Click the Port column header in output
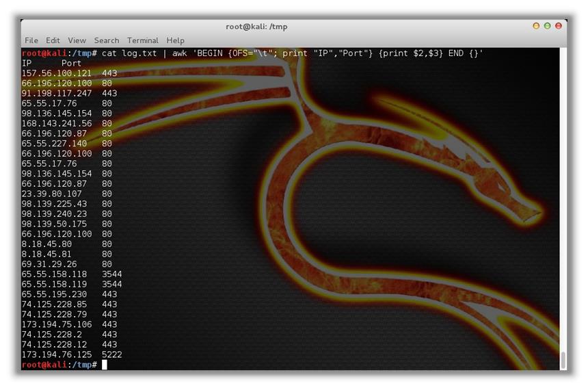The width and height of the screenshot is (588, 390). pos(72,64)
